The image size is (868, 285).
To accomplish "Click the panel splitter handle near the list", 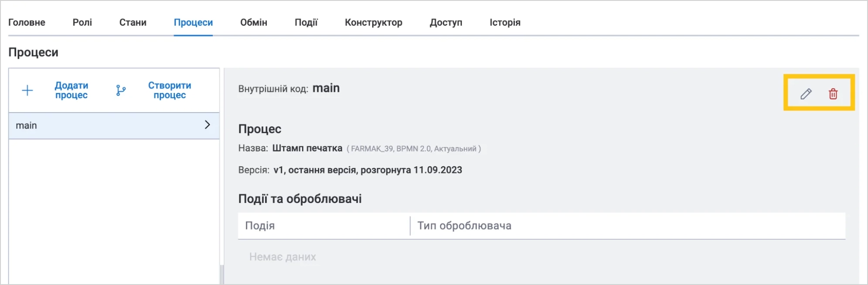I will [222, 275].
